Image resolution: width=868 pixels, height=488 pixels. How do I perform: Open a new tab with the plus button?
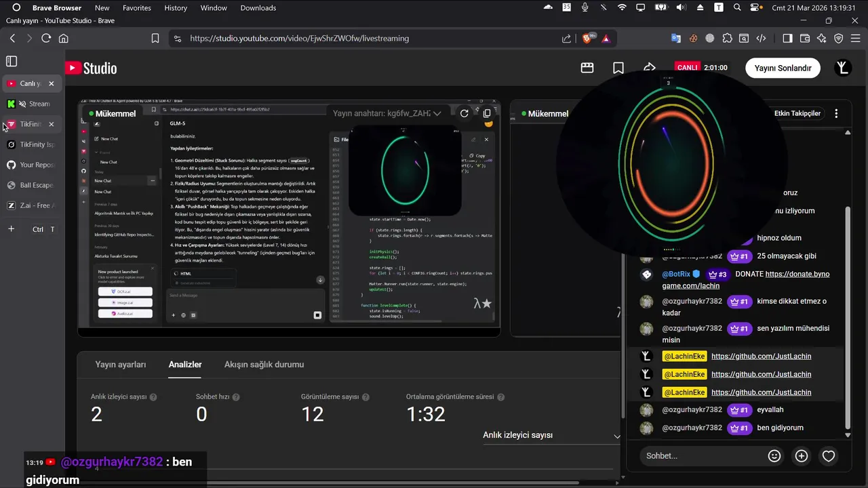11,229
